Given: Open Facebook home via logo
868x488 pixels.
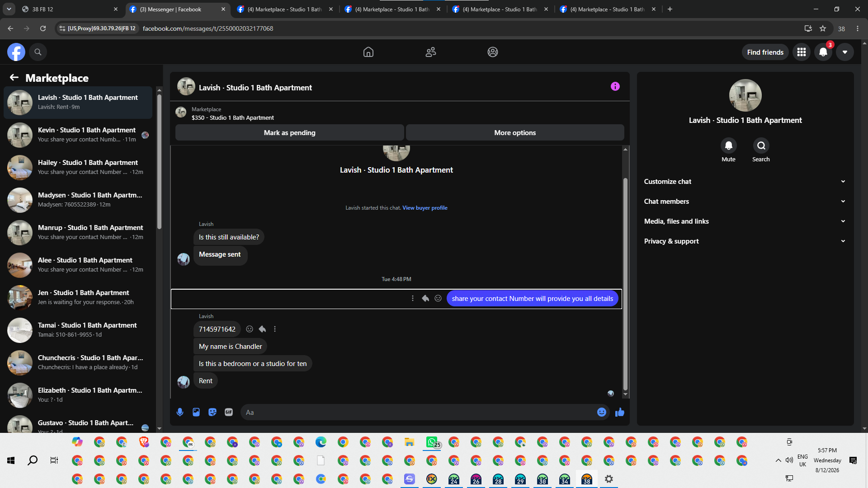Looking at the screenshot, I should 16,52.
